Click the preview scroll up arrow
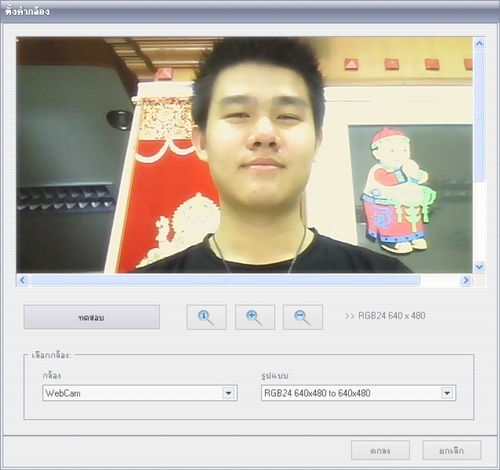Image resolution: width=500 pixels, height=470 pixels. [479, 43]
